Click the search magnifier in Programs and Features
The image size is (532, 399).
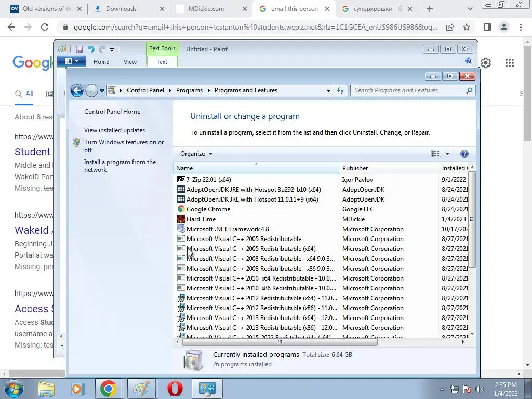469,90
